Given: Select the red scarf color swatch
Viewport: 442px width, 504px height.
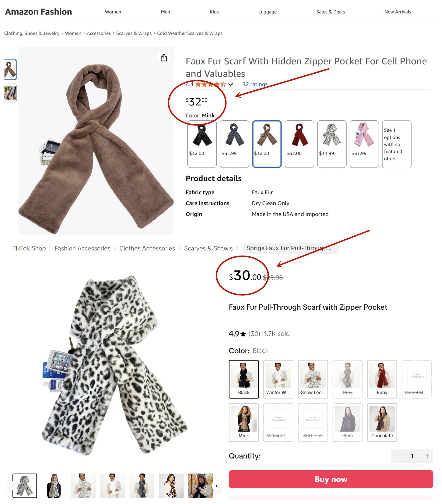Looking at the screenshot, I should click(299, 144).
